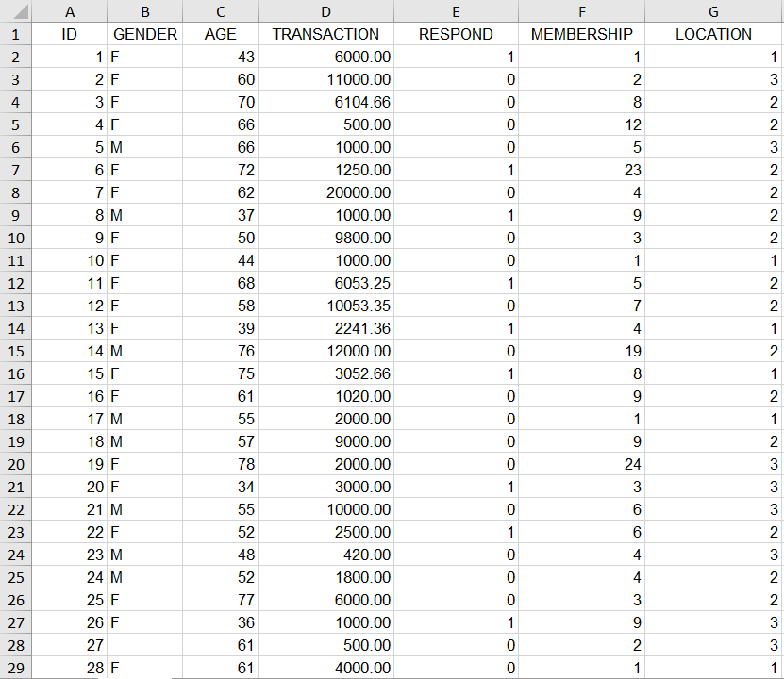Select transaction cell 1250.00
The width and height of the screenshot is (784, 679).
325,170
